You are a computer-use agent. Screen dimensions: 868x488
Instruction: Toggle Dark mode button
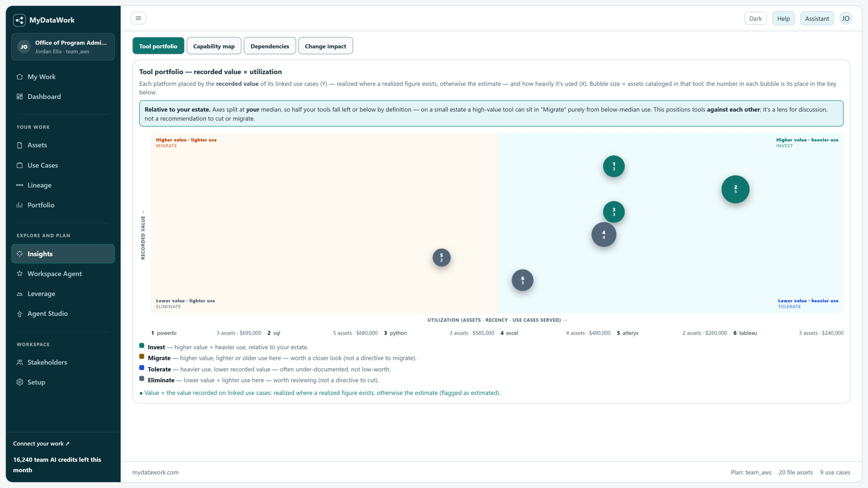[755, 18]
